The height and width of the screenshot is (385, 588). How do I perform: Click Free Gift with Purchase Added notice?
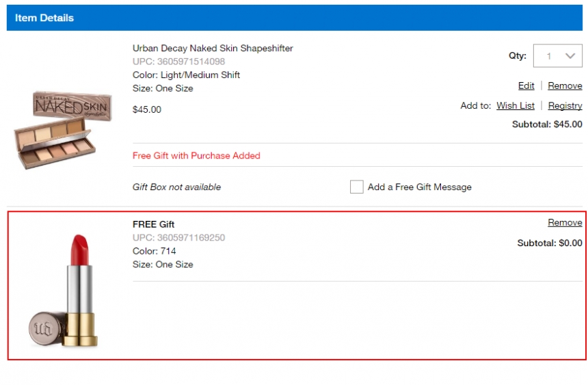coord(196,156)
